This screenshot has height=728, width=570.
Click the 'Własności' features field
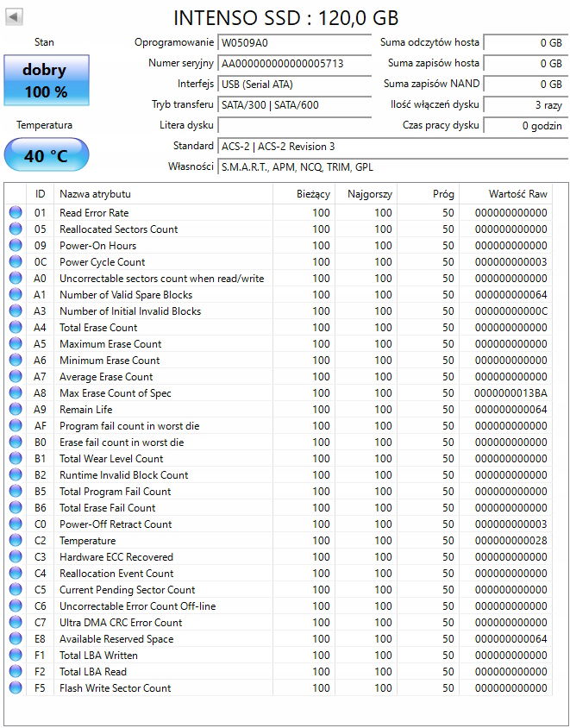390,166
